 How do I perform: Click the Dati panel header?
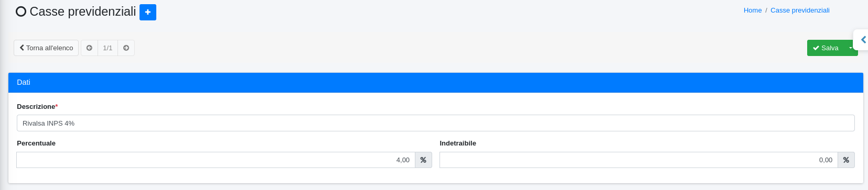coord(436,83)
